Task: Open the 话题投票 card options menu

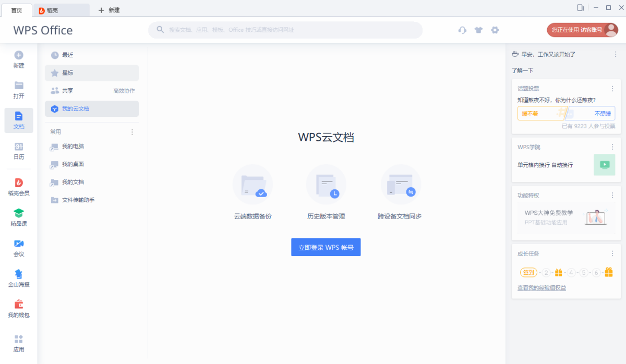Action: point(612,89)
